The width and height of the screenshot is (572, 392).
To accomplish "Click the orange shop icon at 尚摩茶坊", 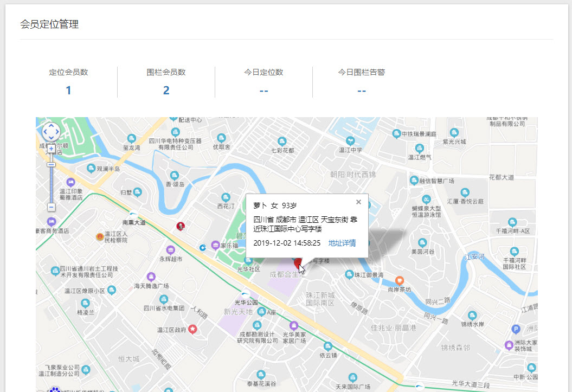I will (399, 280).
